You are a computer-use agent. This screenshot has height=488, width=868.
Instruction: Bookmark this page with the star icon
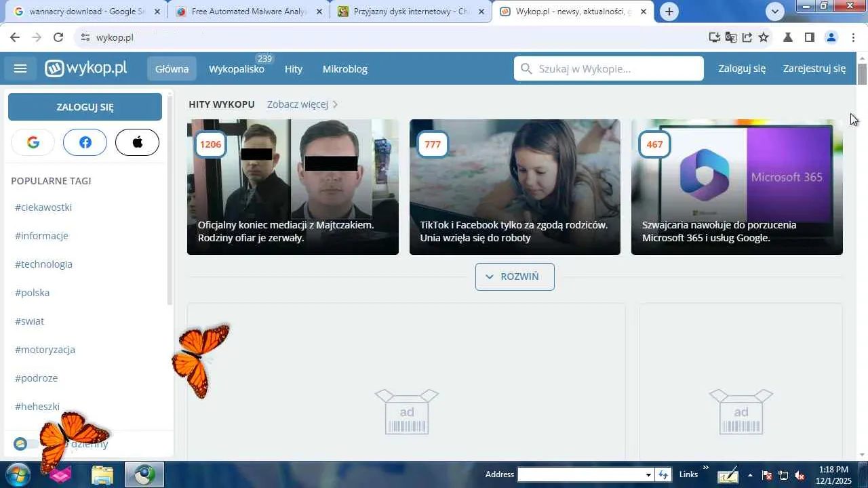point(764,37)
